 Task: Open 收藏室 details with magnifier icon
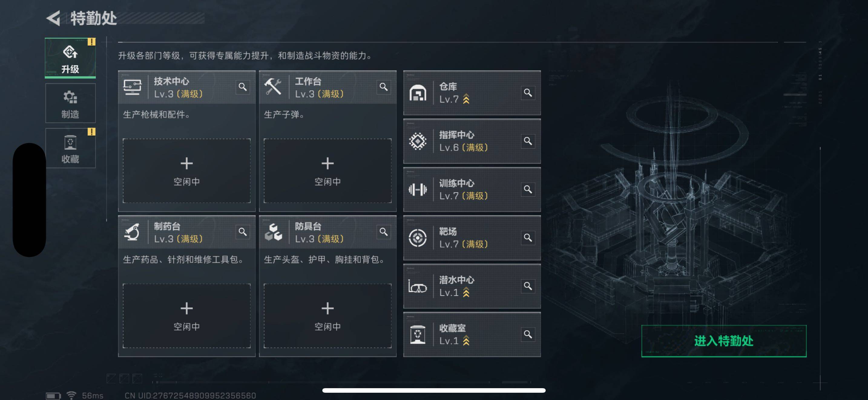[x=528, y=334]
